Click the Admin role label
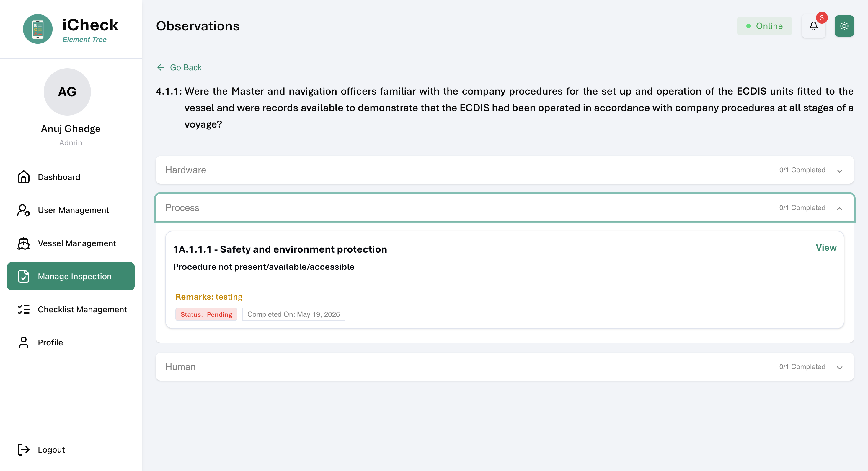 [x=71, y=143]
